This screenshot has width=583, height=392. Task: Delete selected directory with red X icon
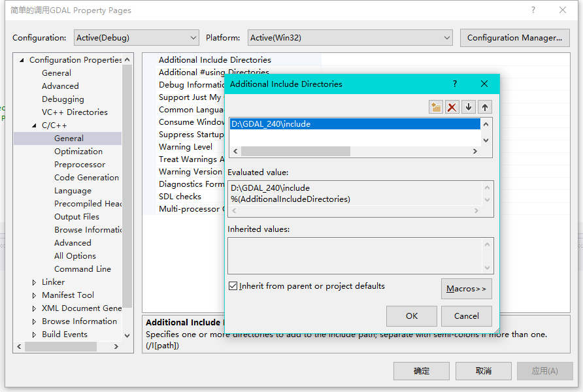[452, 107]
